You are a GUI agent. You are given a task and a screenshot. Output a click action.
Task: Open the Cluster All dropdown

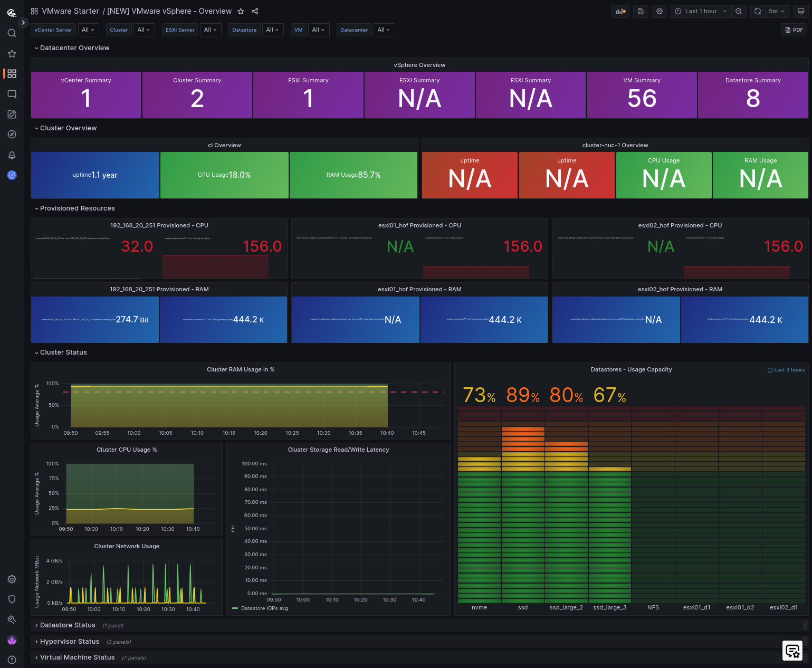click(x=144, y=30)
